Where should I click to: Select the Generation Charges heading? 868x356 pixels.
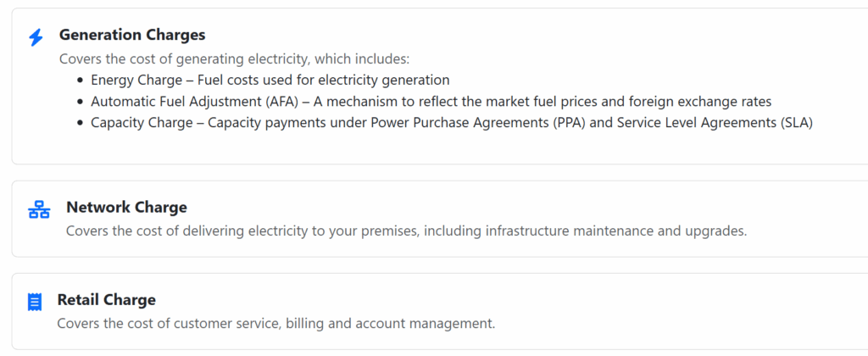[x=132, y=36]
